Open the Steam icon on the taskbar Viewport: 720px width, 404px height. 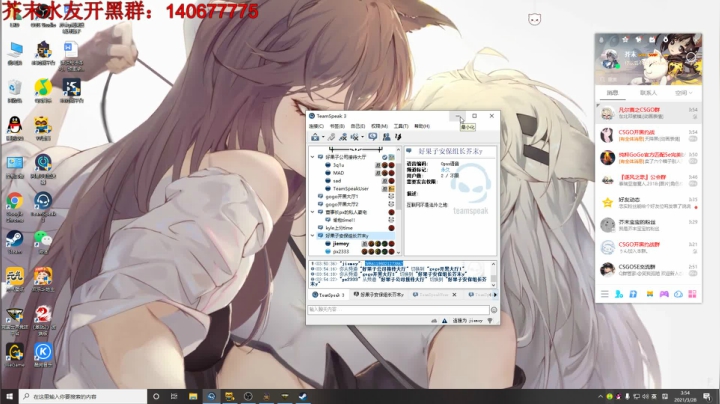303,396
